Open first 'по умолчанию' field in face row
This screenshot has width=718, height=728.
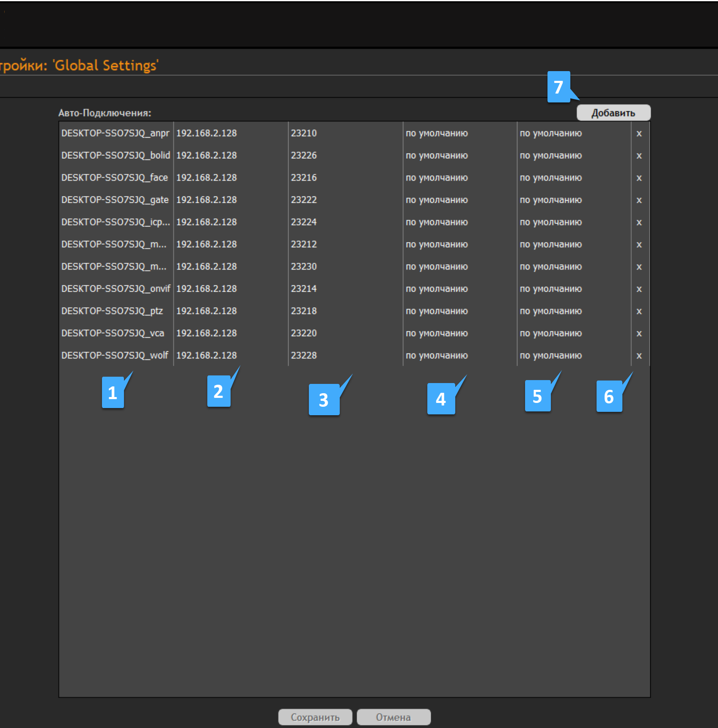[x=437, y=178]
